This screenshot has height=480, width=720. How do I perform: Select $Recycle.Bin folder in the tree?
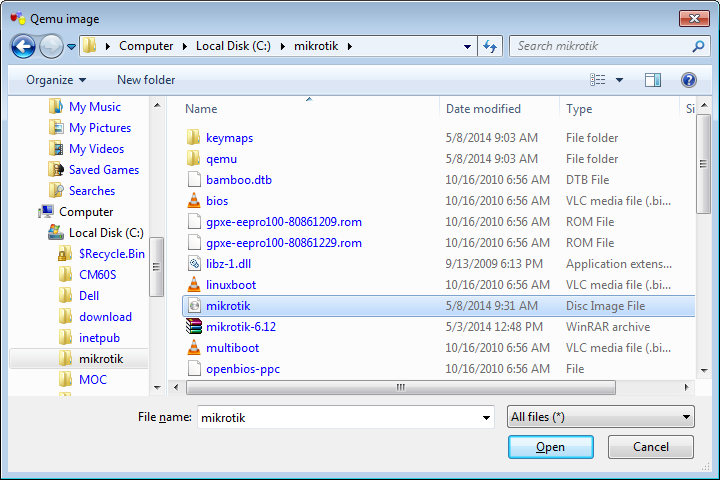[112, 254]
